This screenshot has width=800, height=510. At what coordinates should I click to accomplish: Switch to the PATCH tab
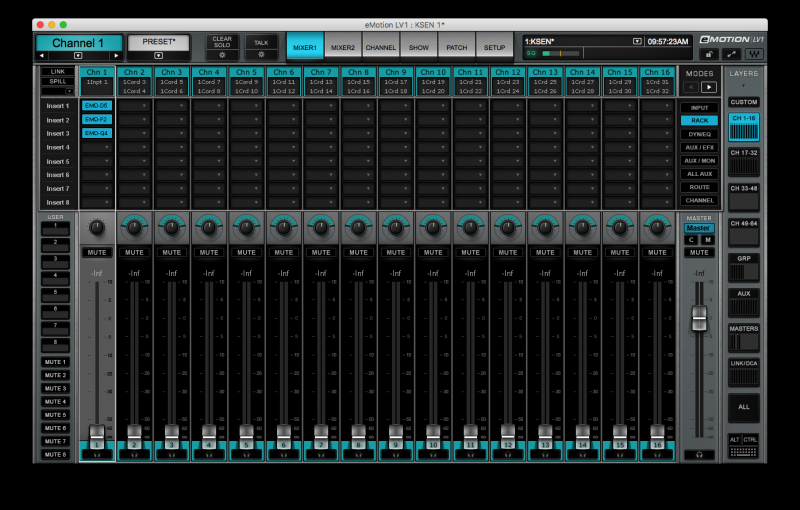point(457,47)
